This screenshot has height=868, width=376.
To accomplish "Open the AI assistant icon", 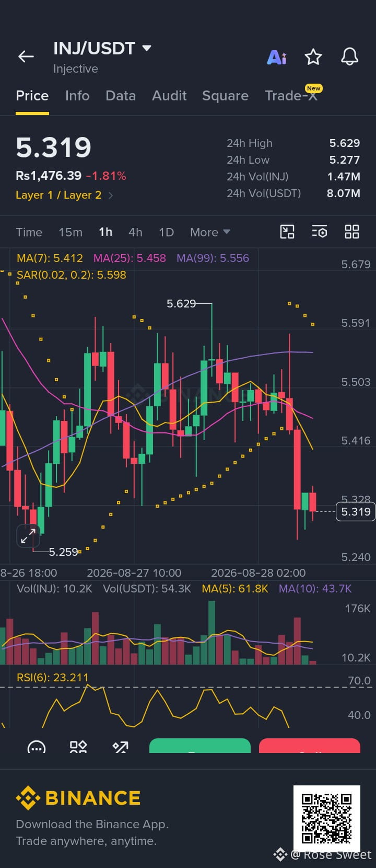I will click(x=277, y=57).
